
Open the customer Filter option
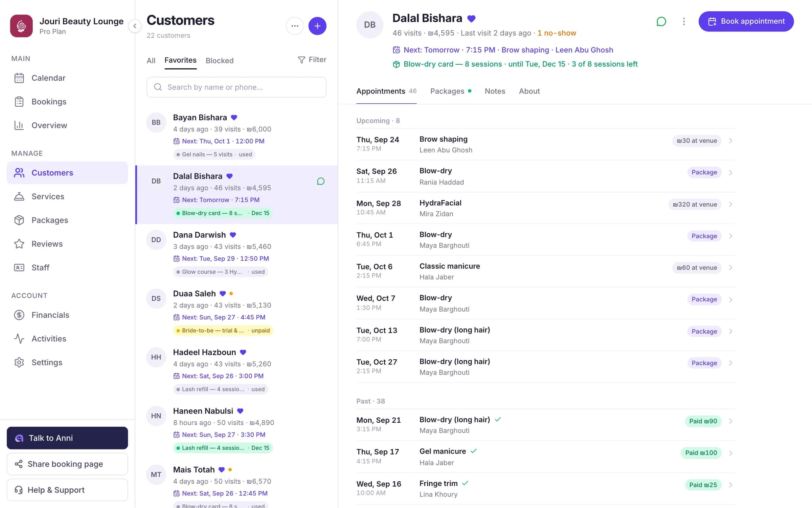(312, 60)
